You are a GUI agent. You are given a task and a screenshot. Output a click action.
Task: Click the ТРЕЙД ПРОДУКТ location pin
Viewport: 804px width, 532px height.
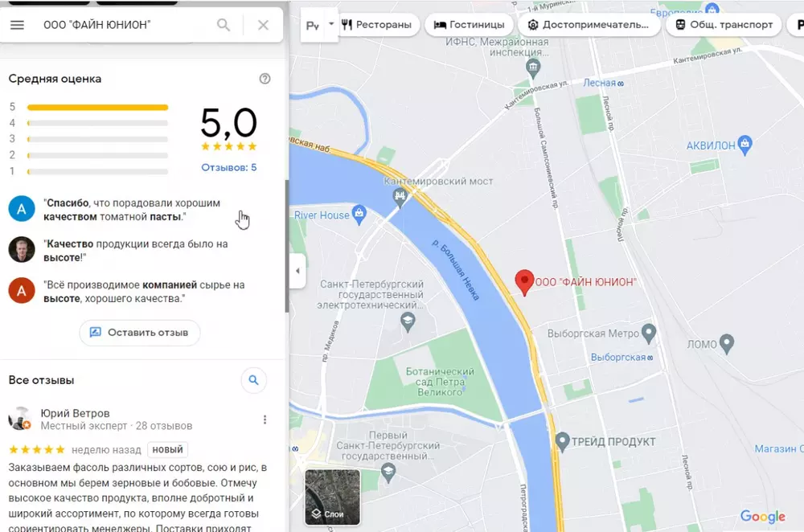click(x=562, y=442)
